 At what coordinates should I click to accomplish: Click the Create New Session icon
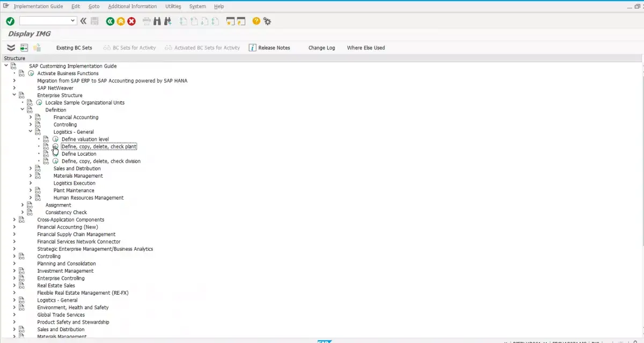(x=230, y=21)
